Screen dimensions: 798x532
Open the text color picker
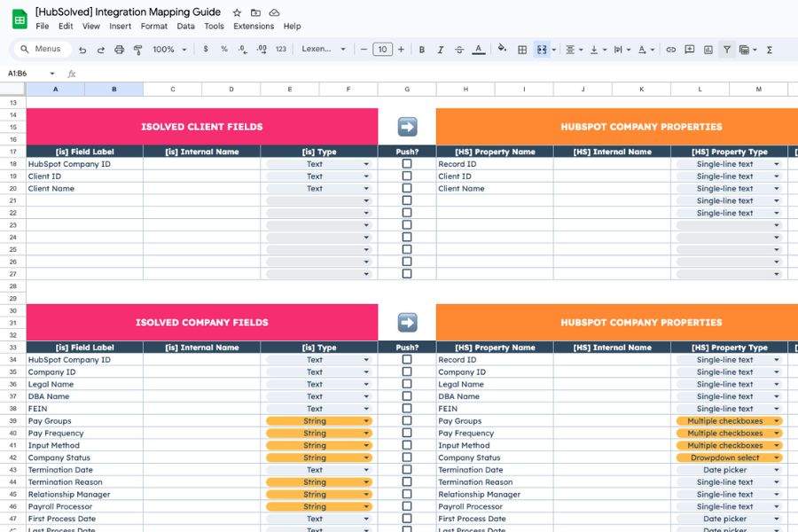[479, 50]
